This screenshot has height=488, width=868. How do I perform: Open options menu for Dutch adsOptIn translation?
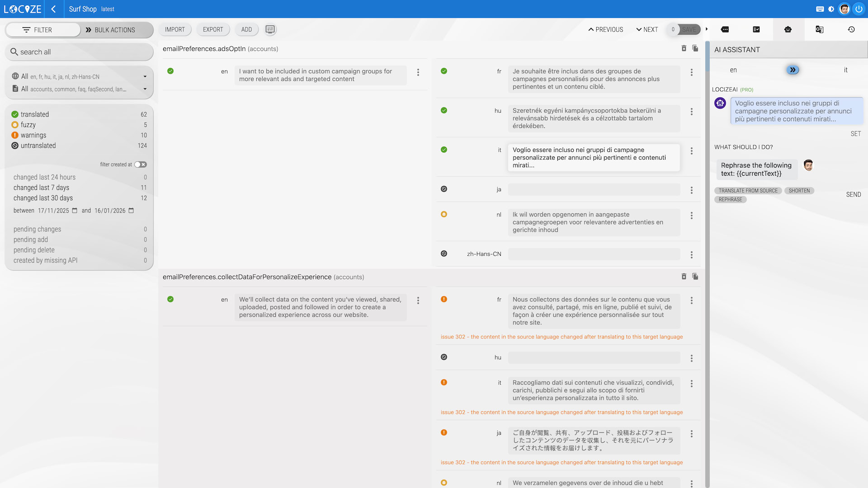pos(691,216)
